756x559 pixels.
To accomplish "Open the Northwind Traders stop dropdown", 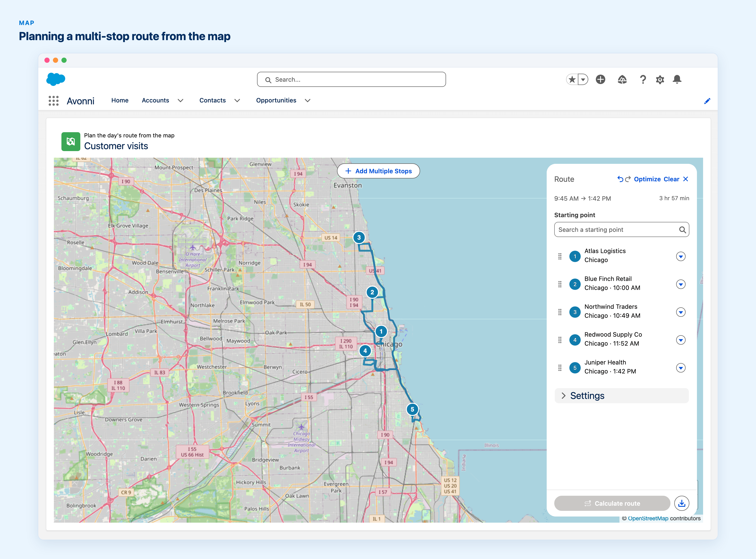I will point(681,312).
